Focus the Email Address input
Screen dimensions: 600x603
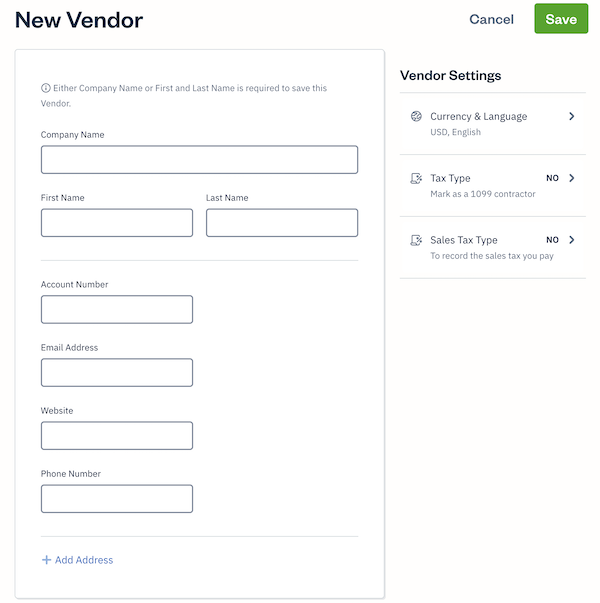(117, 373)
